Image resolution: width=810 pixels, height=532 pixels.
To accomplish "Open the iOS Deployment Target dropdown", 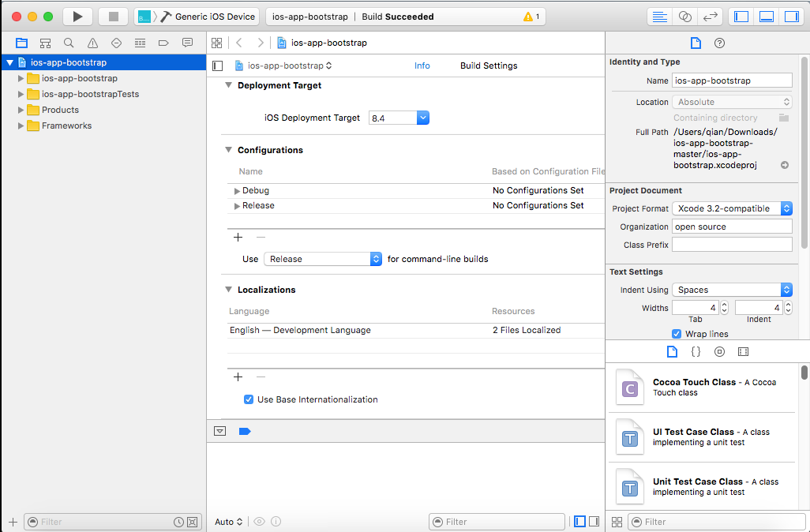I will 422,118.
